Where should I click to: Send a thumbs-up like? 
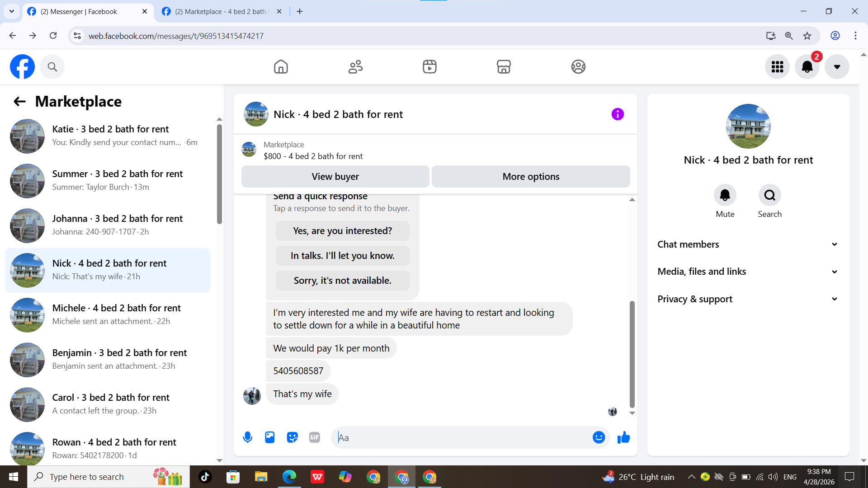623,437
